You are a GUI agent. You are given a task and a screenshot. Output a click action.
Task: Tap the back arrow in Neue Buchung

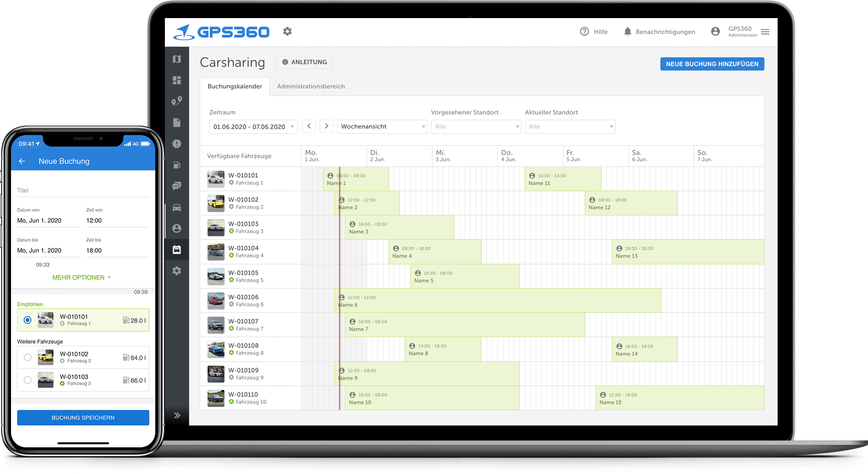(22, 161)
